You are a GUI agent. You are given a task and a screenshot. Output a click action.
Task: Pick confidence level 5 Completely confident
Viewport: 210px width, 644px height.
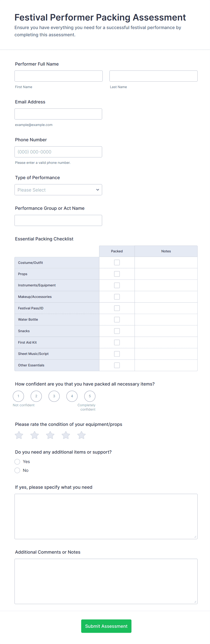click(x=90, y=396)
